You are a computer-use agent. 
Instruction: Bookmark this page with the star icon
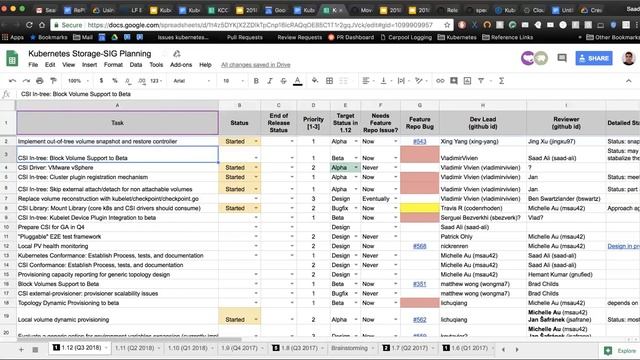(x=447, y=25)
